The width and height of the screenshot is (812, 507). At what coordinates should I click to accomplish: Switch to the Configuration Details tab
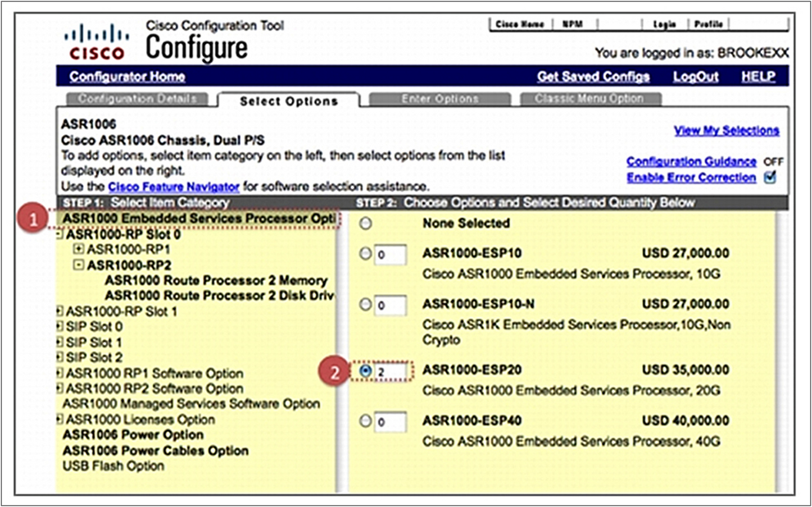point(137,99)
